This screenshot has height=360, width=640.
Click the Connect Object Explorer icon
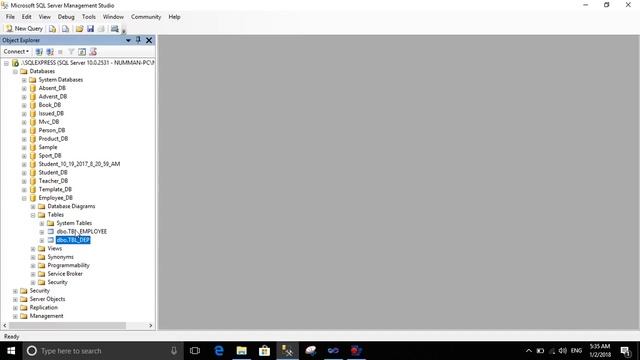39,52
